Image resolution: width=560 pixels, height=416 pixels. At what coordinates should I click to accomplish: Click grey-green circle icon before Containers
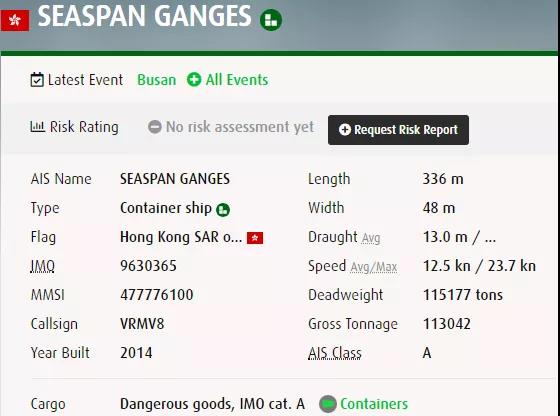pyautogui.click(x=328, y=404)
